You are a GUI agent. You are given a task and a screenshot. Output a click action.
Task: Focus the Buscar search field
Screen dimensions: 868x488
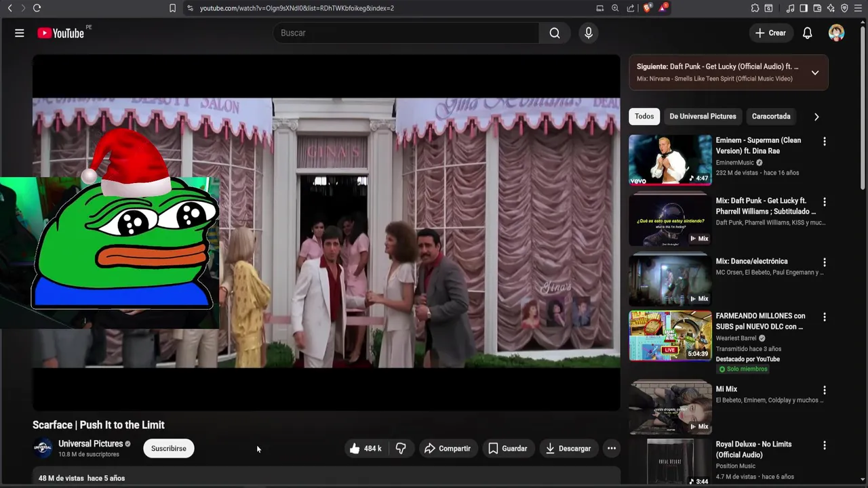tap(406, 33)
